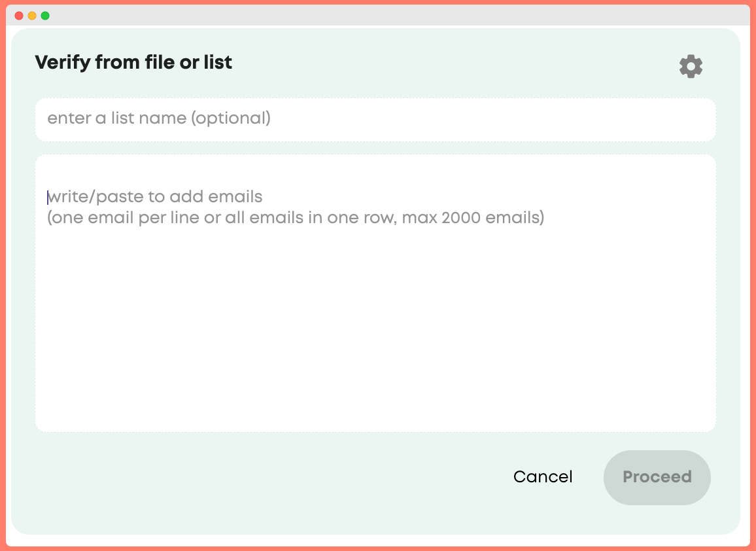Click the 'enter a list name (optional)' box
Screen dimensions: 756x551
(375, 120)
